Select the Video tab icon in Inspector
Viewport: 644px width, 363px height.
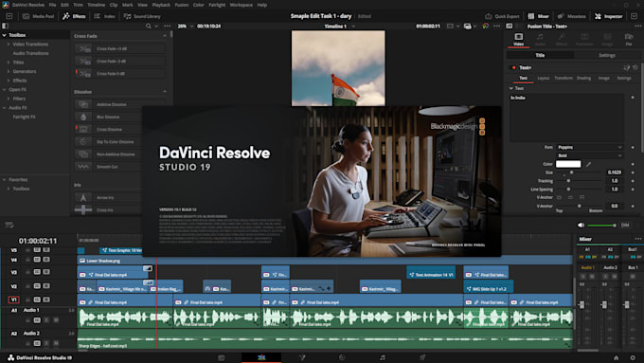point(519,40)
